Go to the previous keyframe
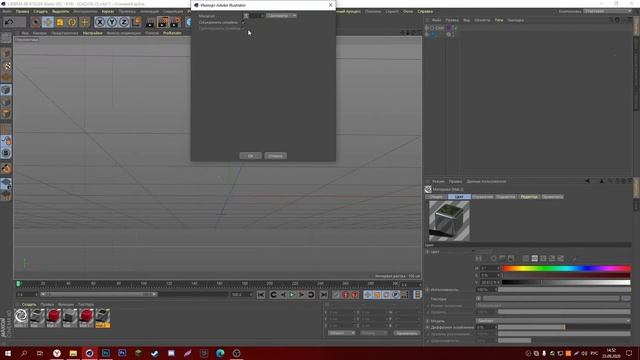The width and height of the screenshot is (640, 360). tap(273, 294)
